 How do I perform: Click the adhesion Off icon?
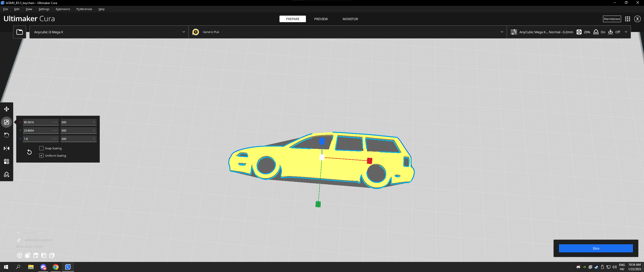point(611,32)
